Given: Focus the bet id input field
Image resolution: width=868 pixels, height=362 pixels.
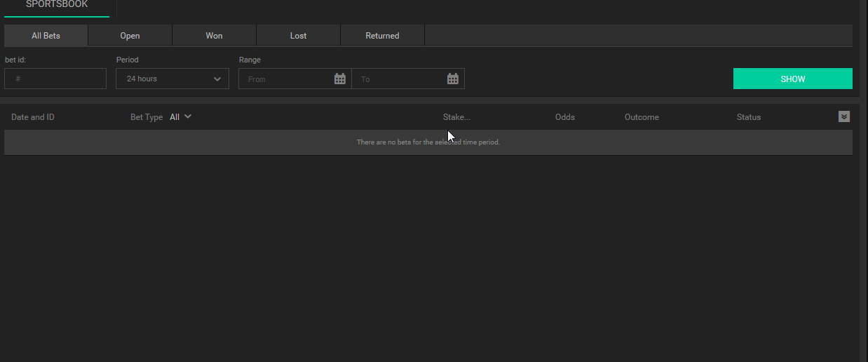Looking at the screenshot, I should (x=55, y=79).
